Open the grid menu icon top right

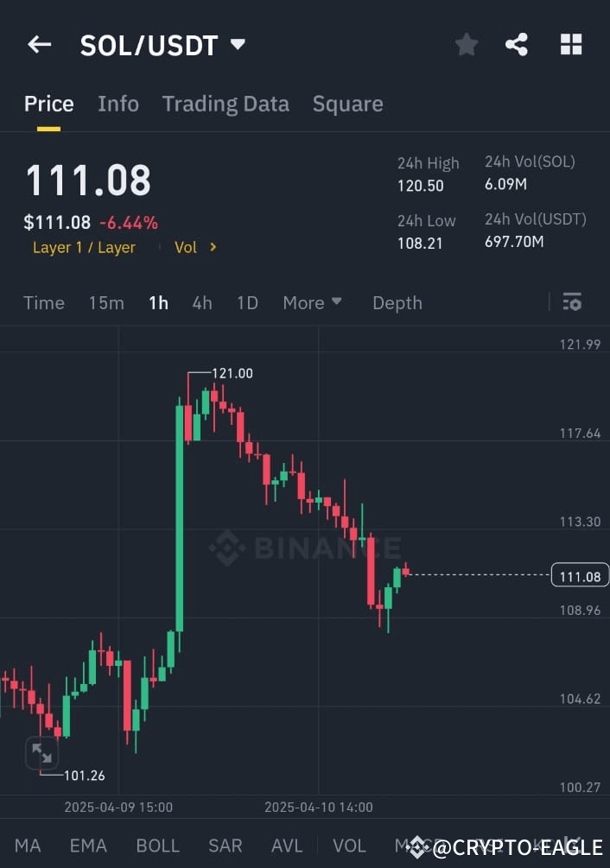coord(571,45)
